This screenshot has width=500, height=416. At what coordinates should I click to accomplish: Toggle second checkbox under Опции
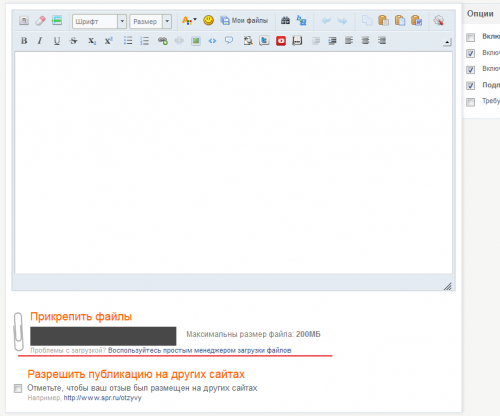click(x=470, y=53)
